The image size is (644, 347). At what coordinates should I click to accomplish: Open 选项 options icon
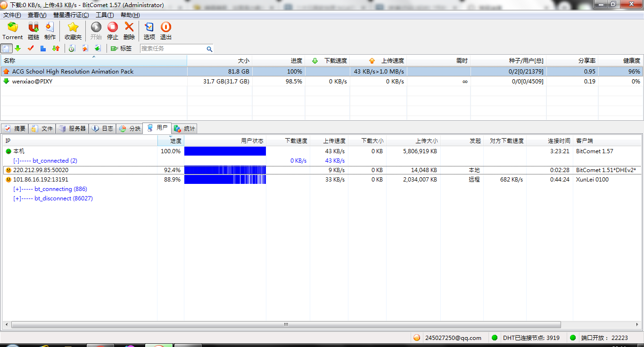click(x=149, y=28)
